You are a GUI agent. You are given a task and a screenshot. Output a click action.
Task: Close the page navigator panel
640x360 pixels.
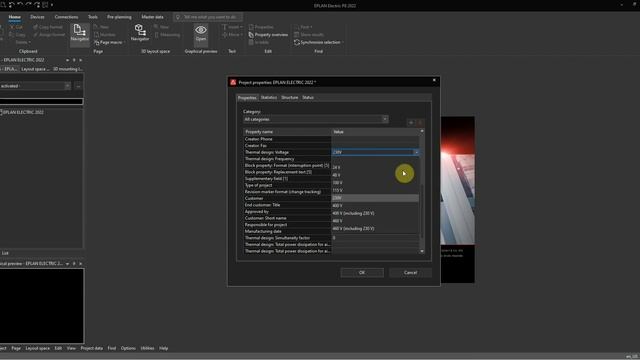(x=81, y=60)
